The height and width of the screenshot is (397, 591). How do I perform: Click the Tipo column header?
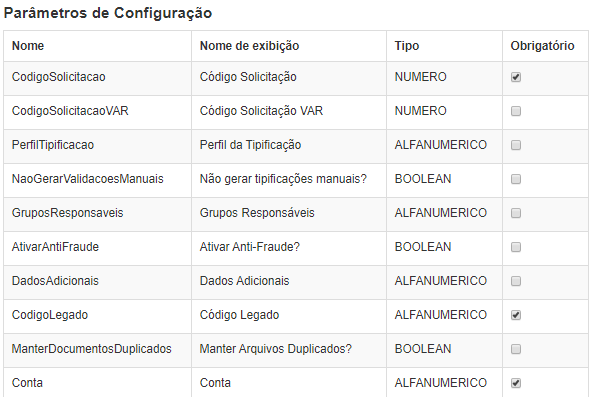(444, 46)
